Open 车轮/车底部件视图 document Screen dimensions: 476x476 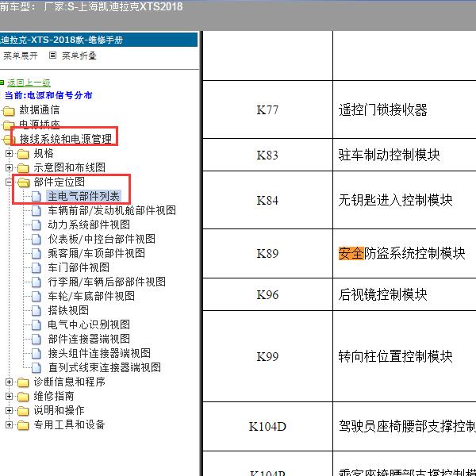coord(91,296)
